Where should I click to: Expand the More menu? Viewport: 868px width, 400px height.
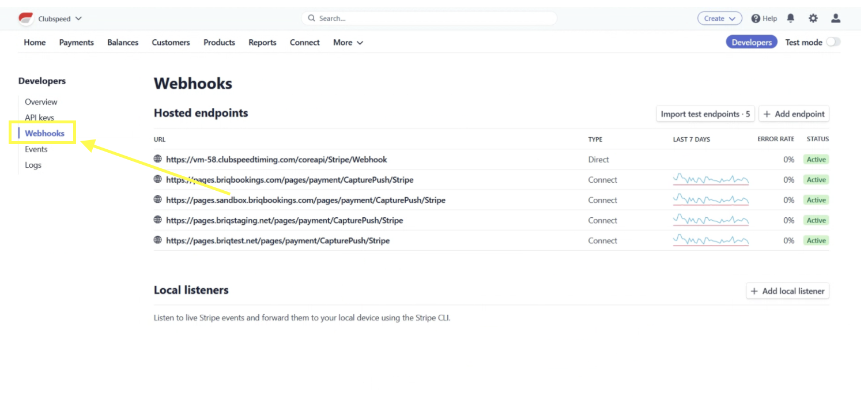pos(348,43)
